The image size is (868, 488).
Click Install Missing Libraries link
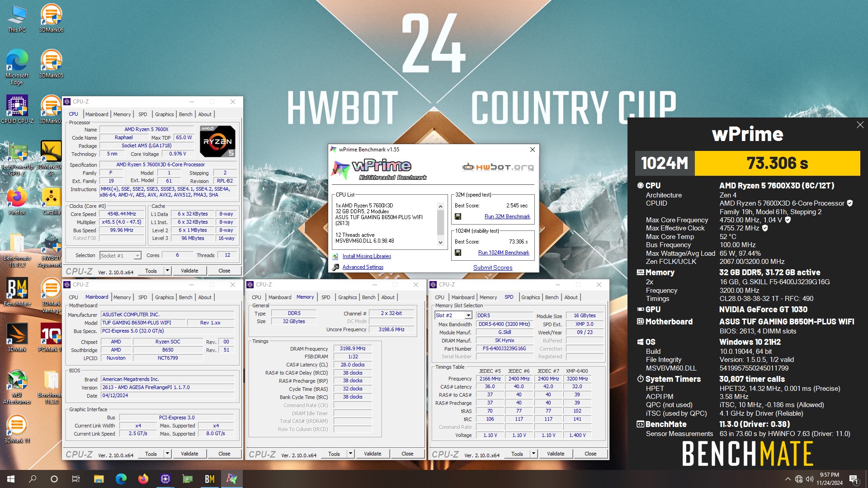[x=367, y=256]
